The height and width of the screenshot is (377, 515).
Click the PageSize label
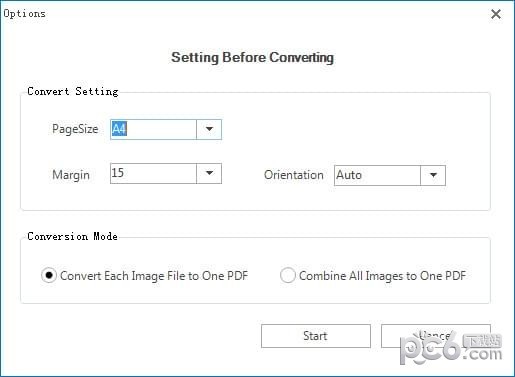click(75, 129)
